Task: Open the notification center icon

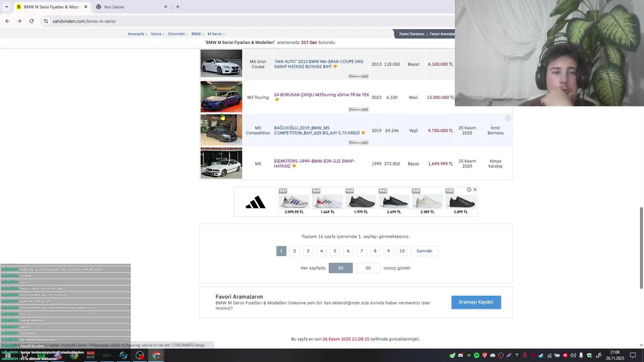Action: pyautogui.click(x=633, y=355)
